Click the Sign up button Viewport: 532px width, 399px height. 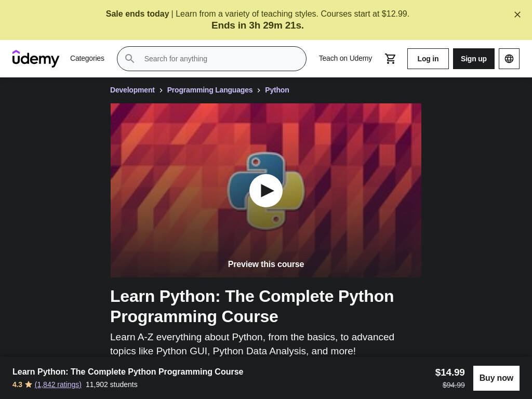tap(474, 59)
